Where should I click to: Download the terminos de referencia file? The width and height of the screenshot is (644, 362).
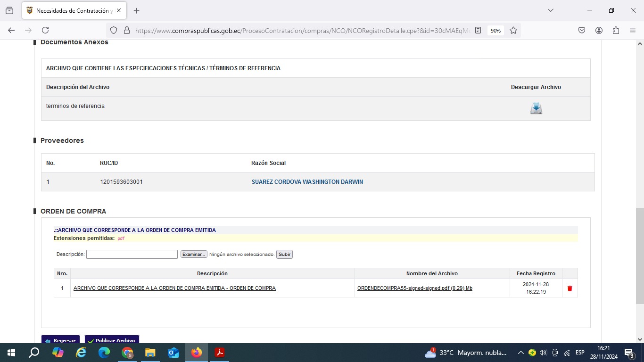click(x=536, y=108)
